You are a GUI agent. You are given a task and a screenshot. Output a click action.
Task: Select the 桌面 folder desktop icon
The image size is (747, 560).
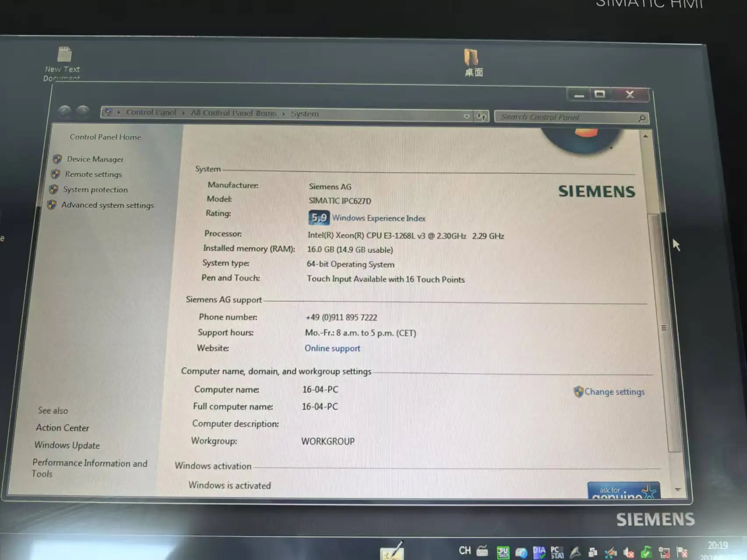(473, 63)
